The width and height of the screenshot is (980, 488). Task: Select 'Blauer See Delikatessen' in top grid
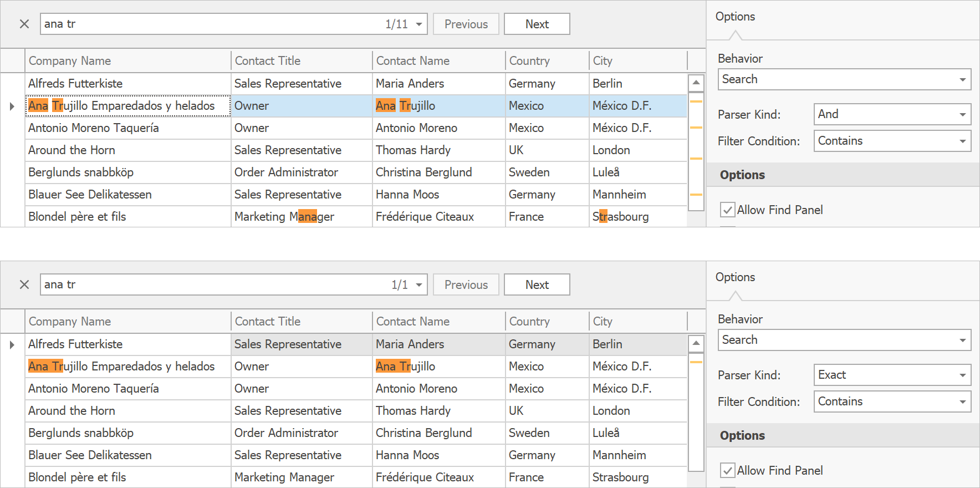point(128,195)
